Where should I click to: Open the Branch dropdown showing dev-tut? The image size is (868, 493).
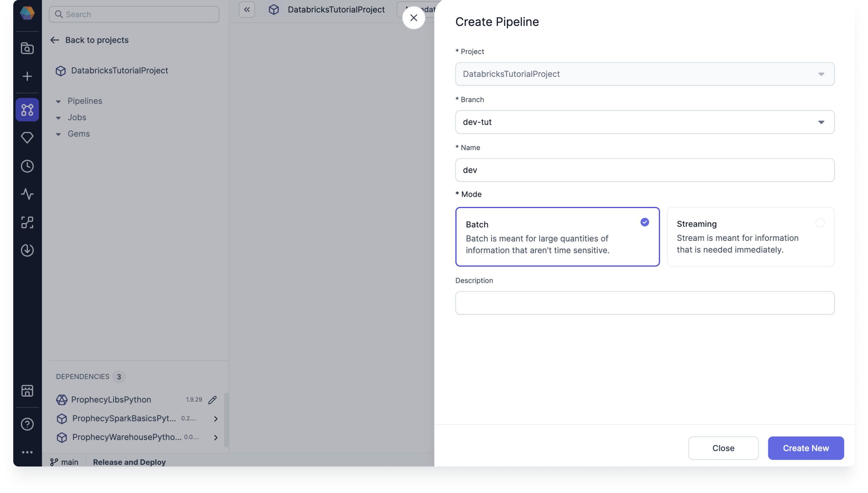pyautogui.click(x=645, y=122)
